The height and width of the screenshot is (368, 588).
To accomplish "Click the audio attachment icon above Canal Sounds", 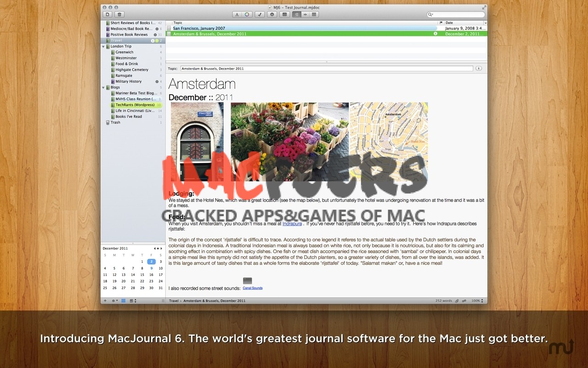I will point(248,281).
